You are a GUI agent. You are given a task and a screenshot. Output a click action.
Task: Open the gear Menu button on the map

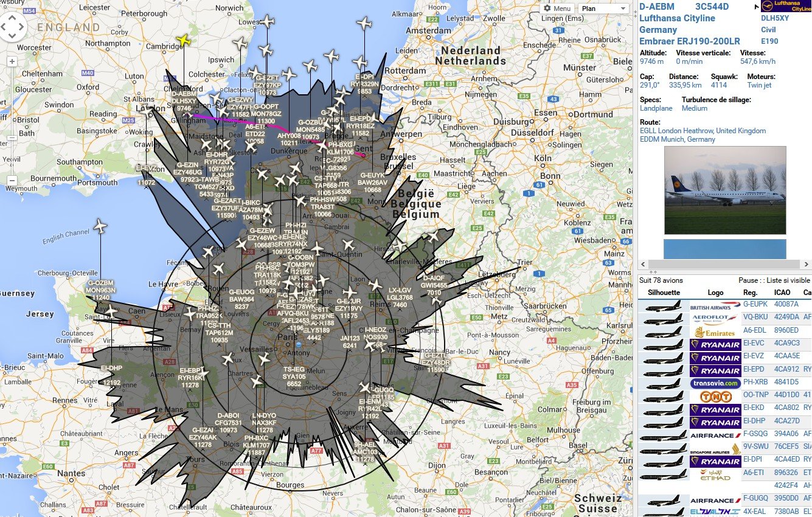coord(557,9)
